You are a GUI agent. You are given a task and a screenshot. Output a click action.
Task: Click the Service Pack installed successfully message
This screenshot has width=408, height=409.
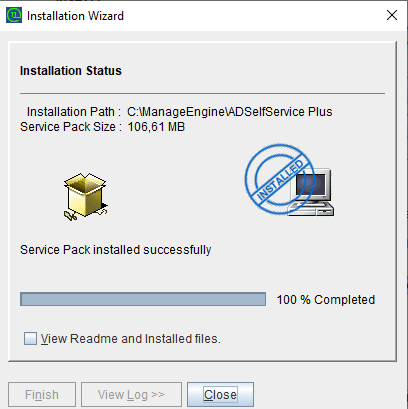(x=116, y=250)
